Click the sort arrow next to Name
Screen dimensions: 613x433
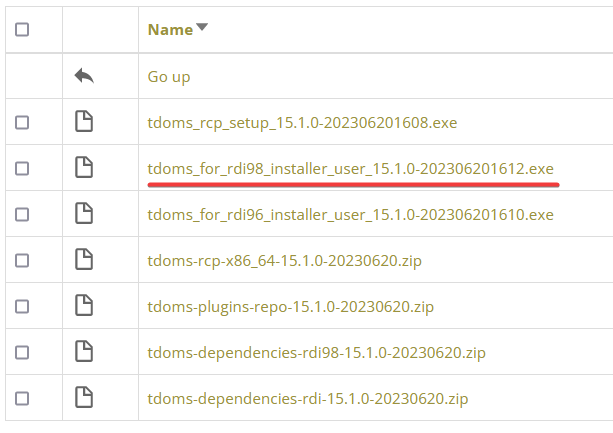click(x=202, y=28)
